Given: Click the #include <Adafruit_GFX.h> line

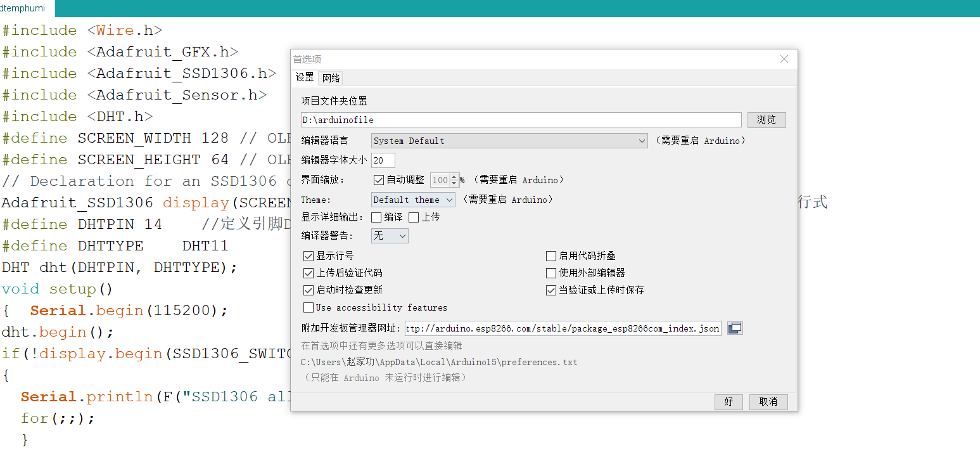Looking at the screenshot, I should pos(120,52).
